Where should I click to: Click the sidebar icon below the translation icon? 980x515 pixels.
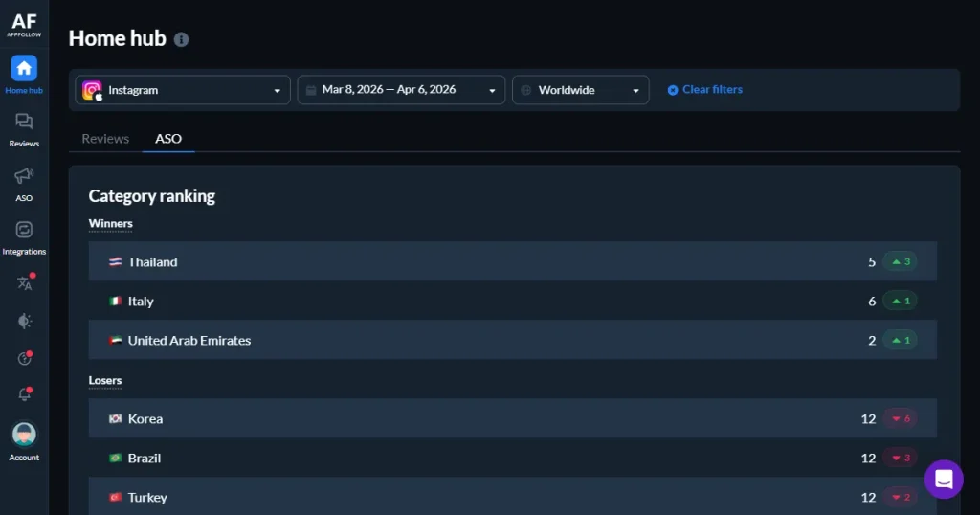click(x=24, y=321)
